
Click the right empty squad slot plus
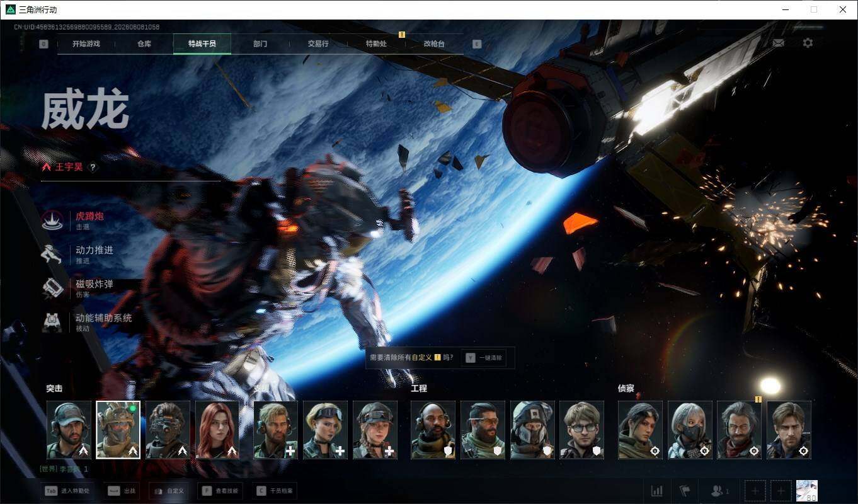coord(781,491)
